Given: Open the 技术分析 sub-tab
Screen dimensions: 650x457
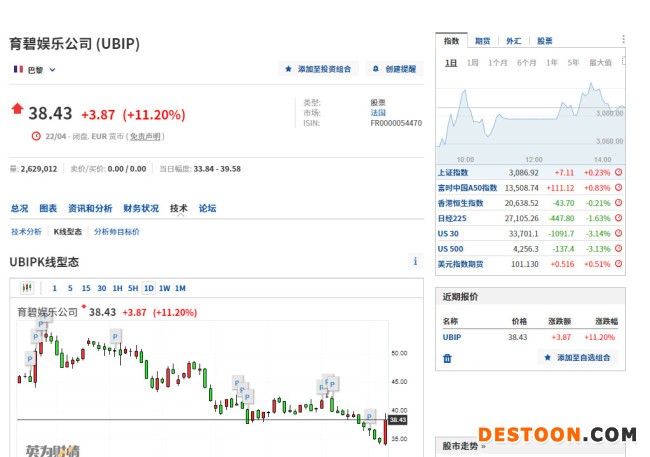Looking at the screenshot, I should pyautogui.click(x=26, y=231).
